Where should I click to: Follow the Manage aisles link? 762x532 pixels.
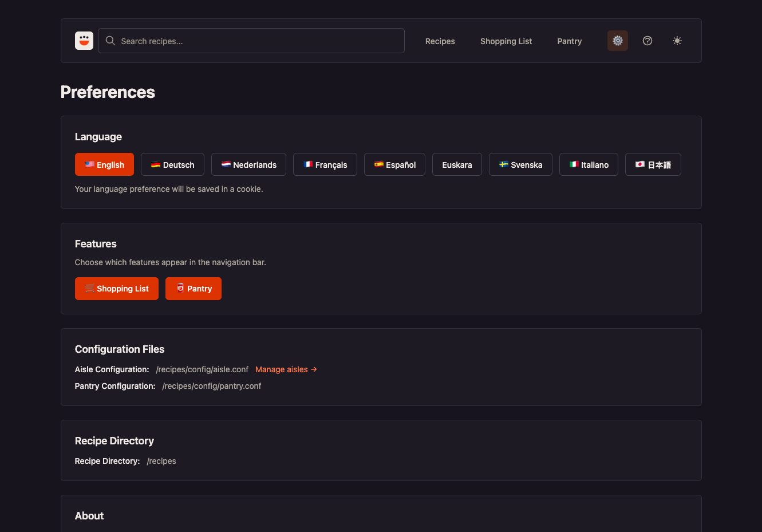coord(286,369)
